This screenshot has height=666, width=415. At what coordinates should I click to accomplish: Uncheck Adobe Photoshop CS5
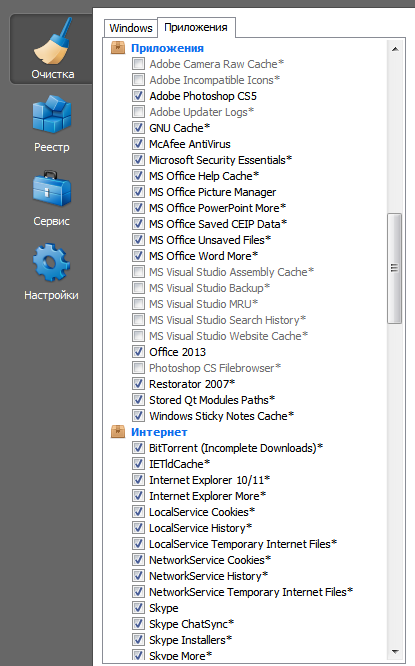(x=138, y=96)
